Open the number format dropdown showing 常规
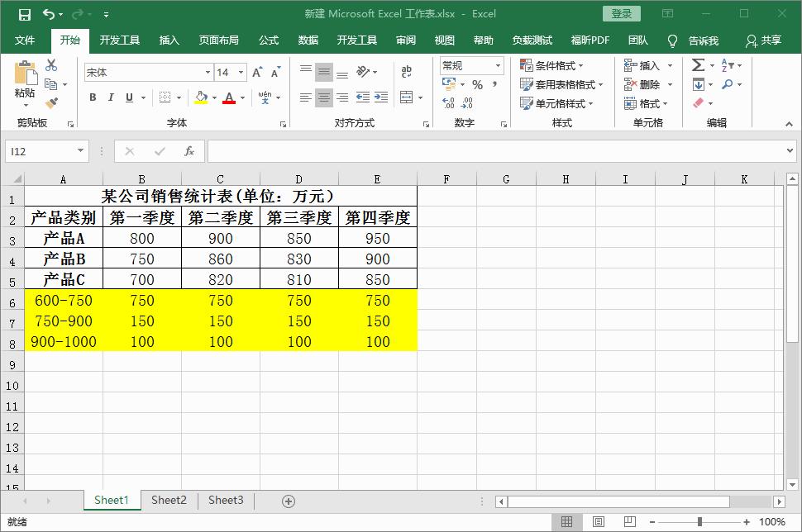Viewport: 802px width, 532px height. 497,65
